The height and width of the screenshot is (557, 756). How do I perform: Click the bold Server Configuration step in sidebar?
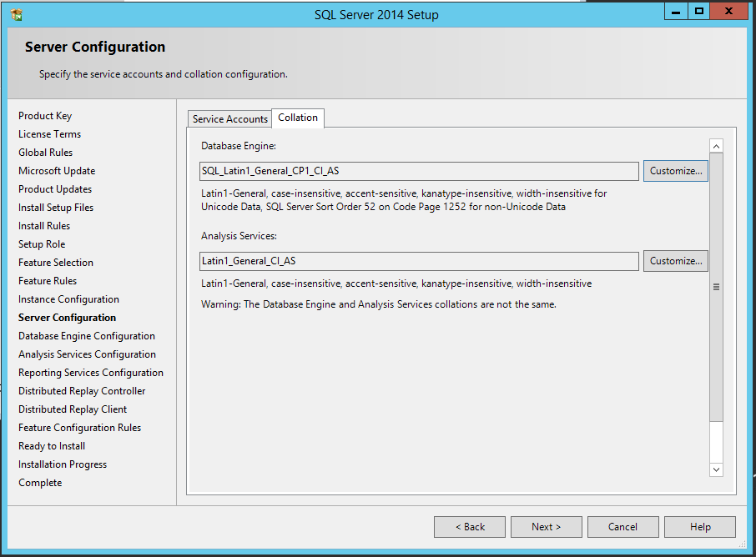68,318
